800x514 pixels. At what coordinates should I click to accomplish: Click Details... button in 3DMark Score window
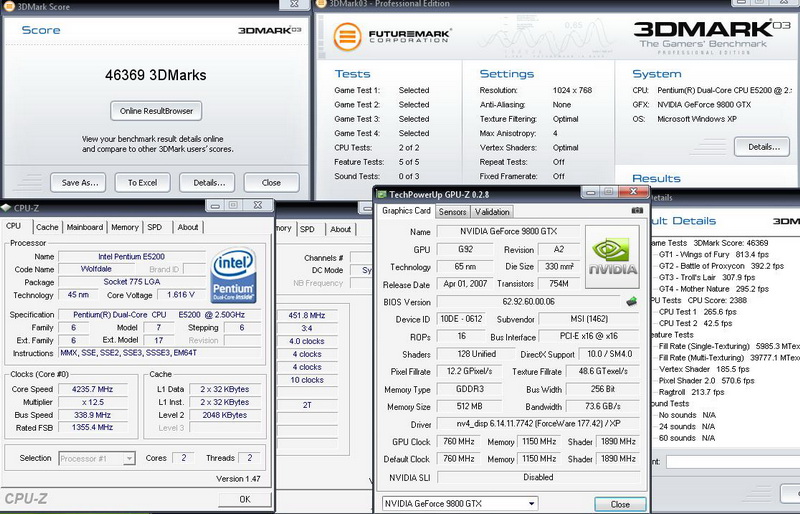tap(207, 183)
